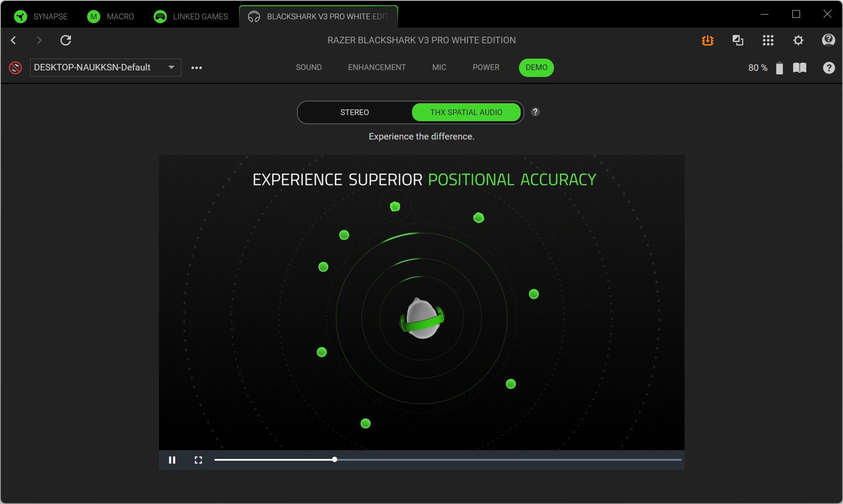This screenshot has height=504, width=843.
Task: Open the MIC settings tab
Action: coord(439,67)
